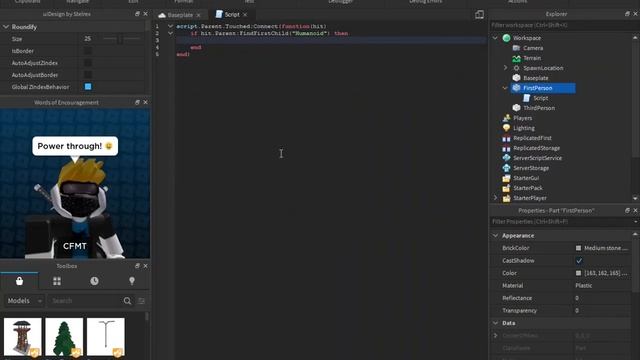Open Toolbox Creations lightbulb tab
Image resolution: width=640 pixels, height=360 pixels.
click(132, 281)
